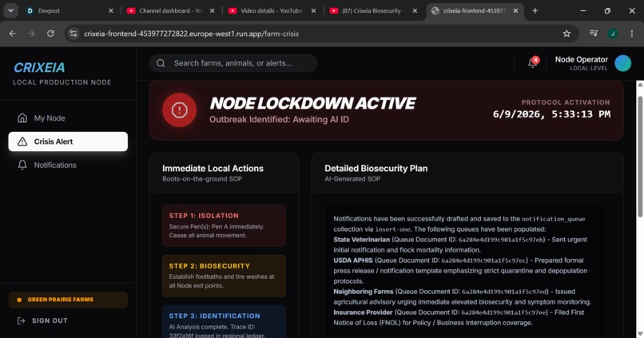Open the notification bell with badge 4
Screen dimensions: 644x338
(x=533, y=63)
